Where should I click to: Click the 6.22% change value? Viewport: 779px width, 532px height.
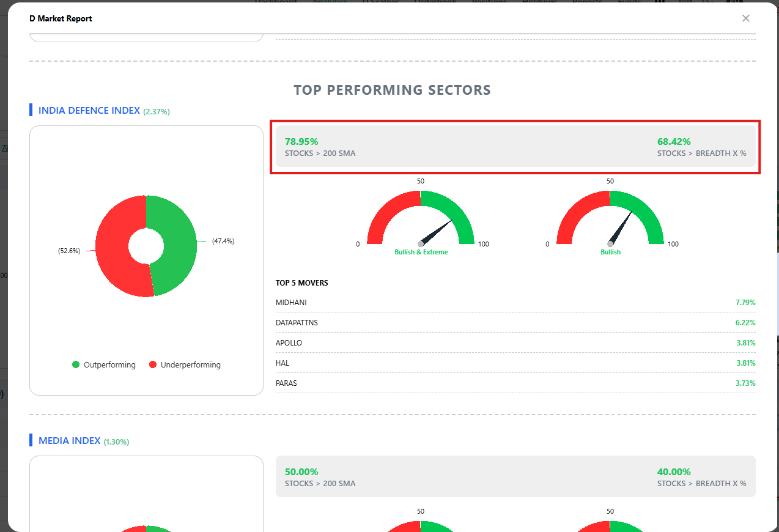pos(745,323)
